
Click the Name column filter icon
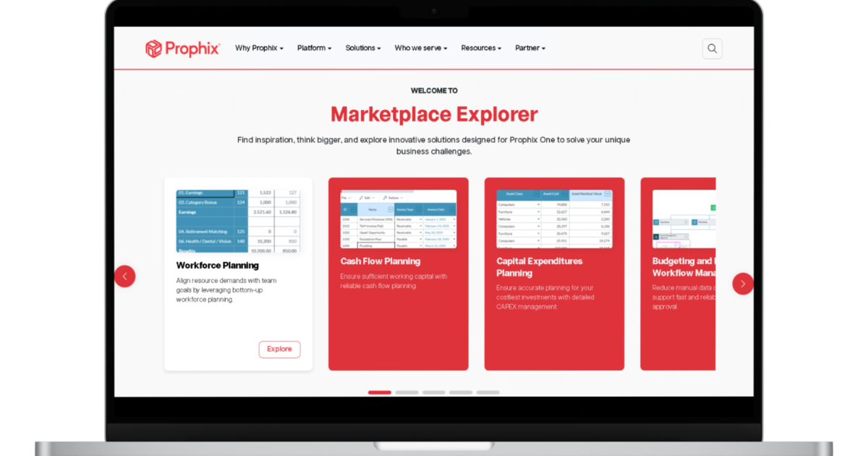point(391,209)
